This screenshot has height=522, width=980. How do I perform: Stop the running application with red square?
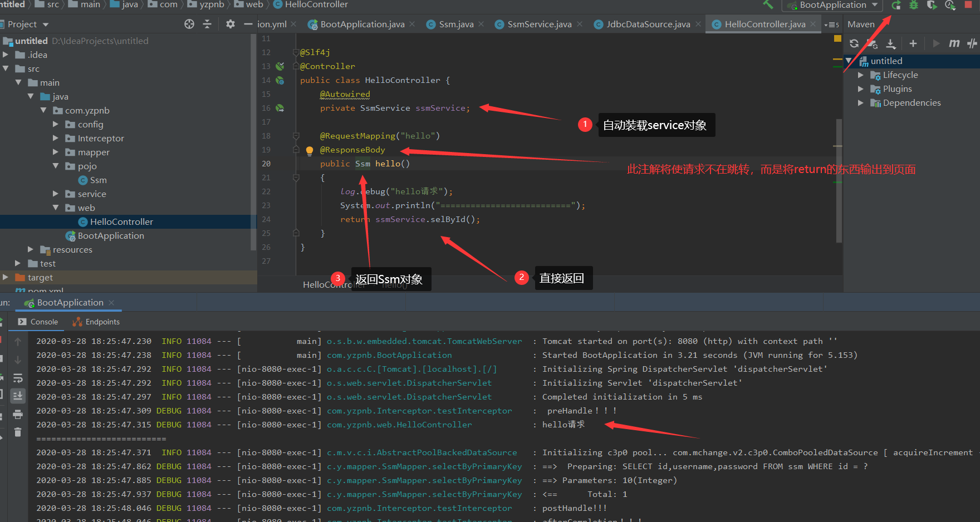(968, 5)
